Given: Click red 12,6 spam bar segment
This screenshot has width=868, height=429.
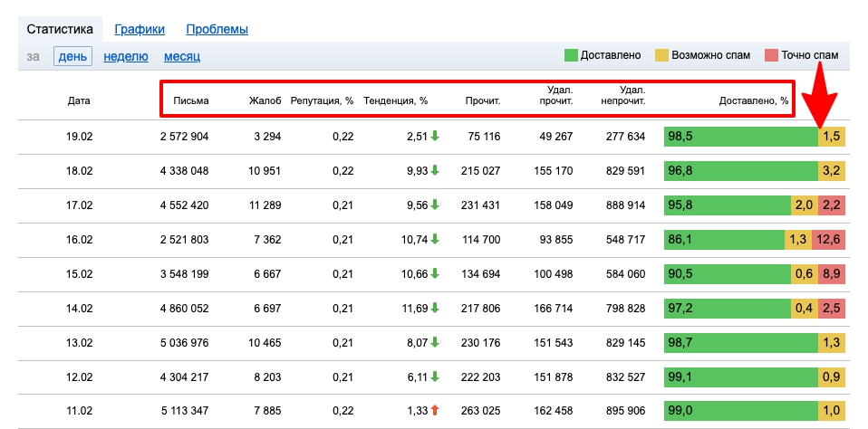Looking at the screenshot, I should click(831, 240).
